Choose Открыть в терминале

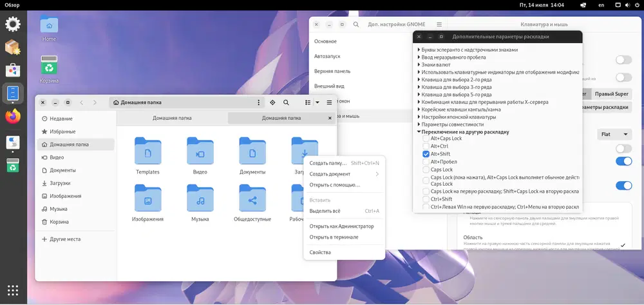coord(344,237)
